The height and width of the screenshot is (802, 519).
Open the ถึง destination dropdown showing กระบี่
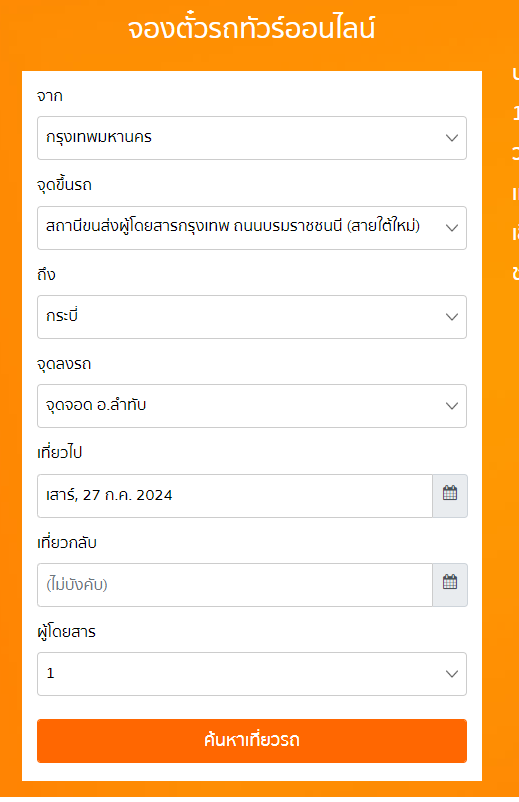click(x=252, y=317)
